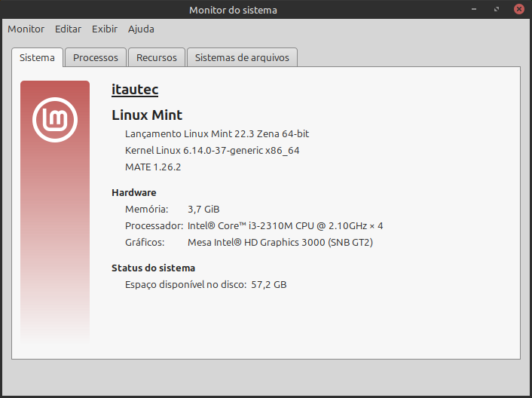
Task: Click the 57,2 GB available disk space value
Action: point(268,284)
